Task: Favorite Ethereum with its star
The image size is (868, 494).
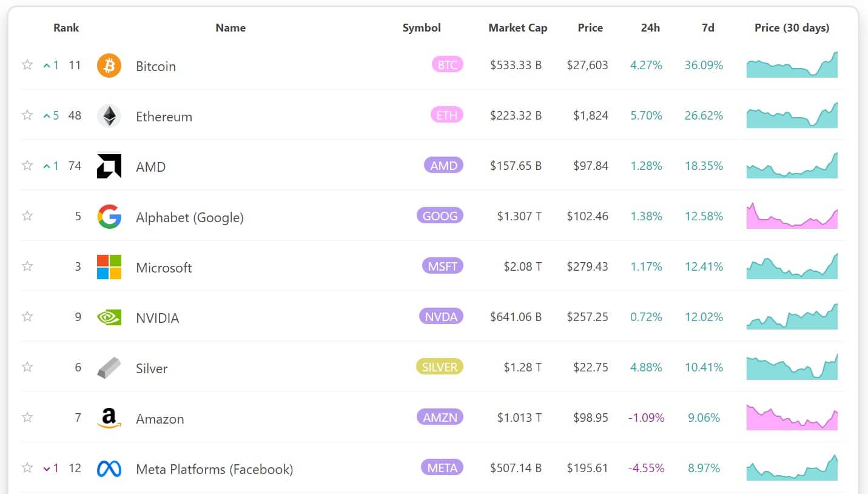Action: pyautogui.click(x=27, y=115)
